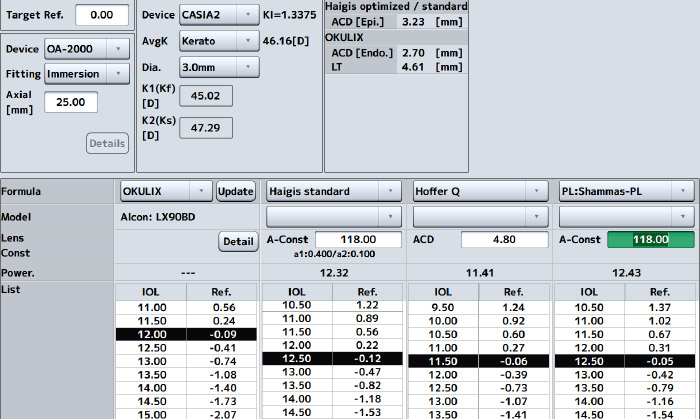Open the Dia. 3.0mm dropdown
This screenshot has height=419, width=700.
click(x=219, y=67)
